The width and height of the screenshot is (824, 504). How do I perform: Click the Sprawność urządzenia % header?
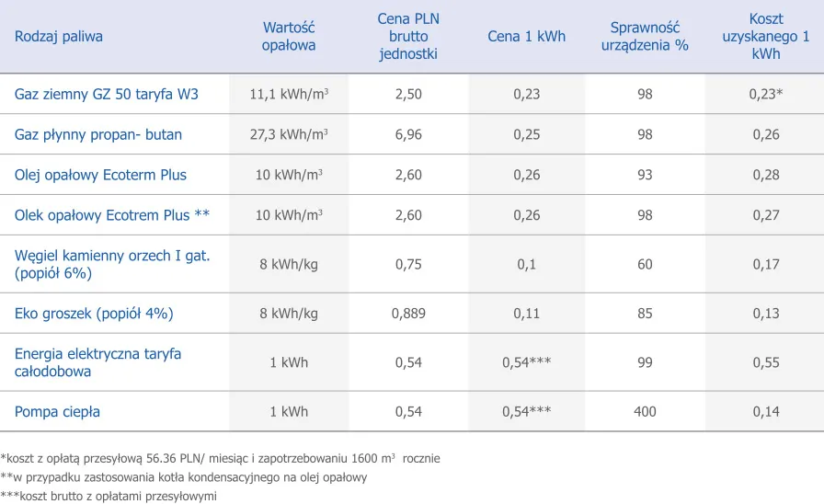(645, 37)
